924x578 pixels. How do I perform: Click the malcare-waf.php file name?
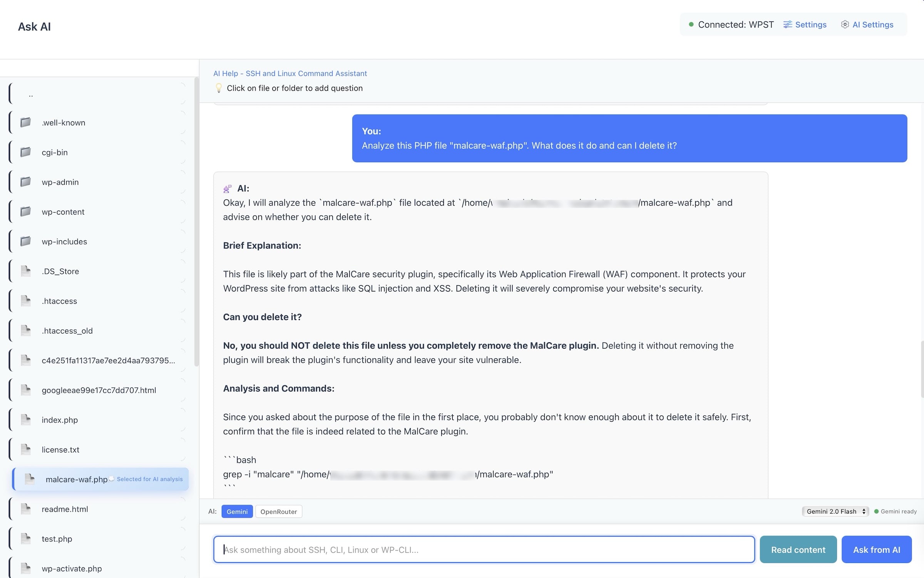pos(77,479)
